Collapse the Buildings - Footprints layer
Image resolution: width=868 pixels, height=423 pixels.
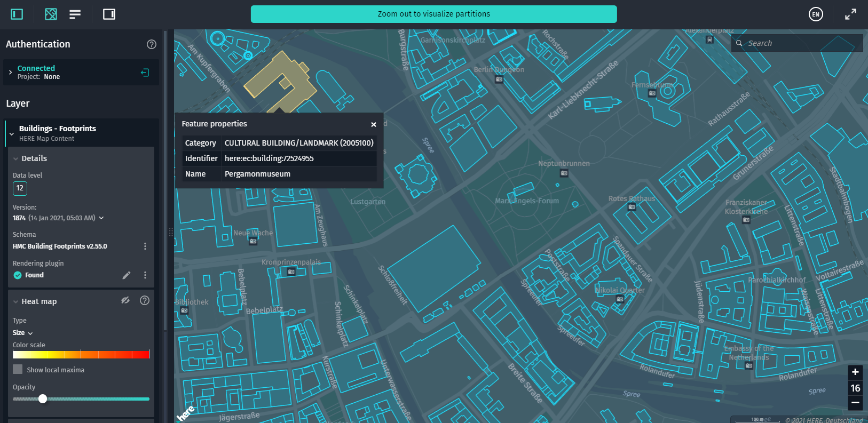[12, 133]
